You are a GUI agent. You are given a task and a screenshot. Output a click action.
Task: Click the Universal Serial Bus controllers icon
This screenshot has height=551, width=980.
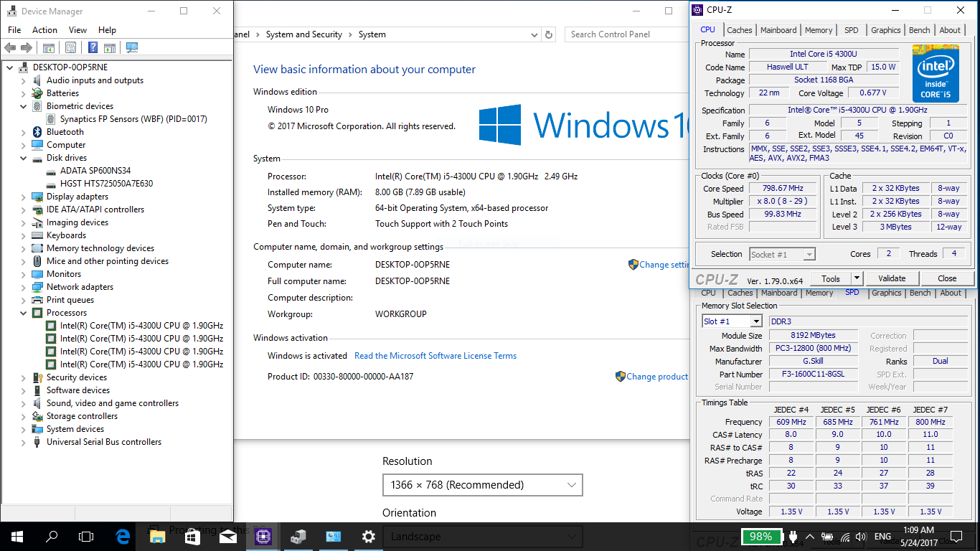click(x=37, y=442)
